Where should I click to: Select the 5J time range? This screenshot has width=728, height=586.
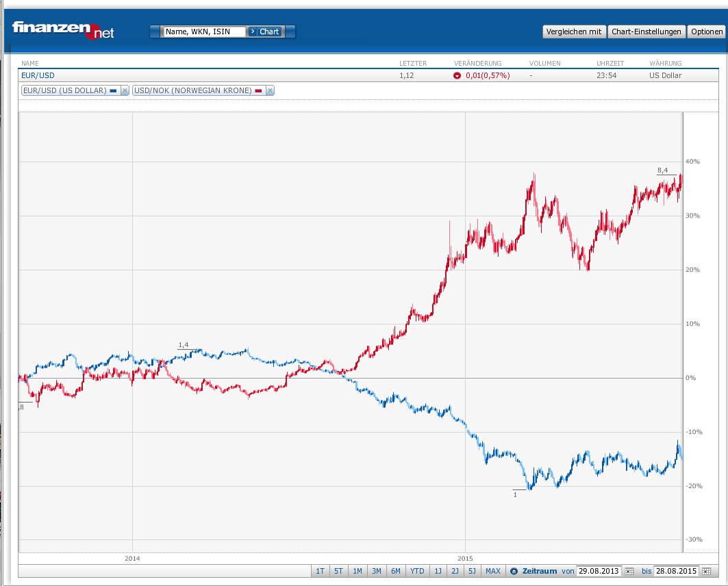[x=472, y=571]
